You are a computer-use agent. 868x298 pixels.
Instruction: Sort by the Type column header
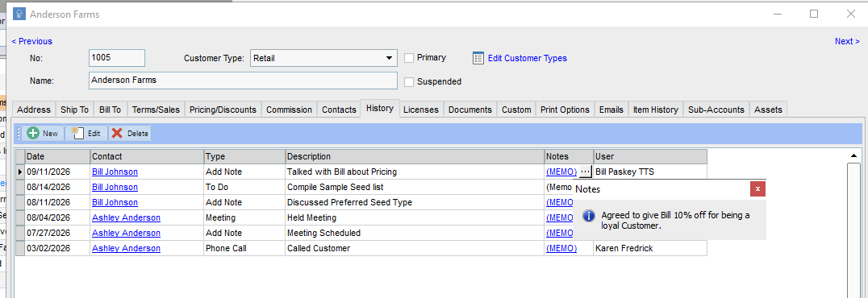point(244,156)
